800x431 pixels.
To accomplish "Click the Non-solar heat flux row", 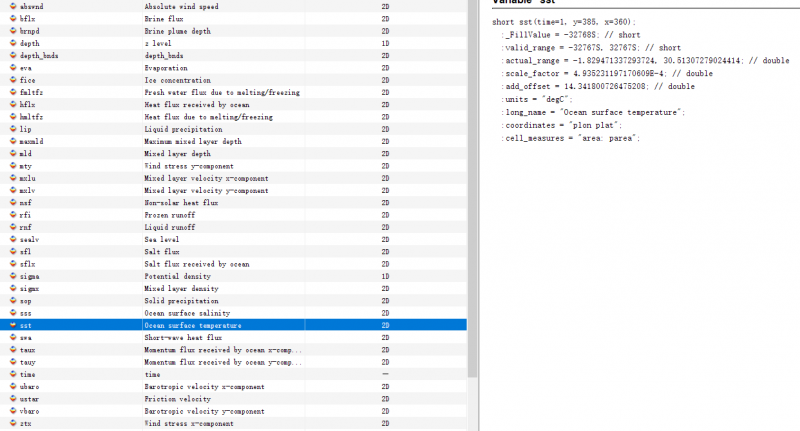I will [x=200, y=202].
